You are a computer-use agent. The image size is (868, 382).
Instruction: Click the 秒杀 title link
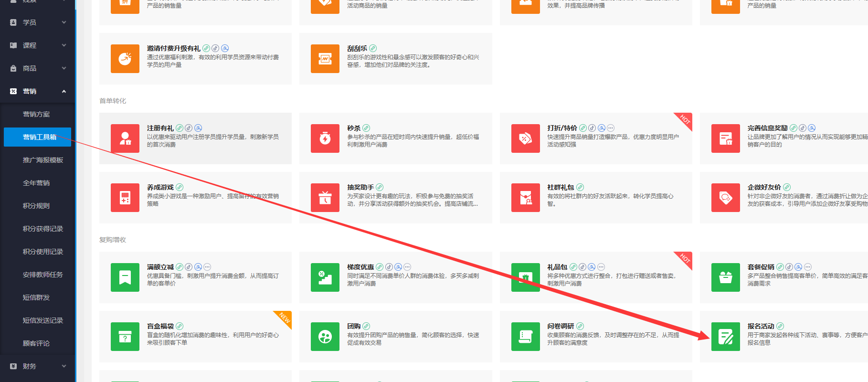(x=354, y=128)
